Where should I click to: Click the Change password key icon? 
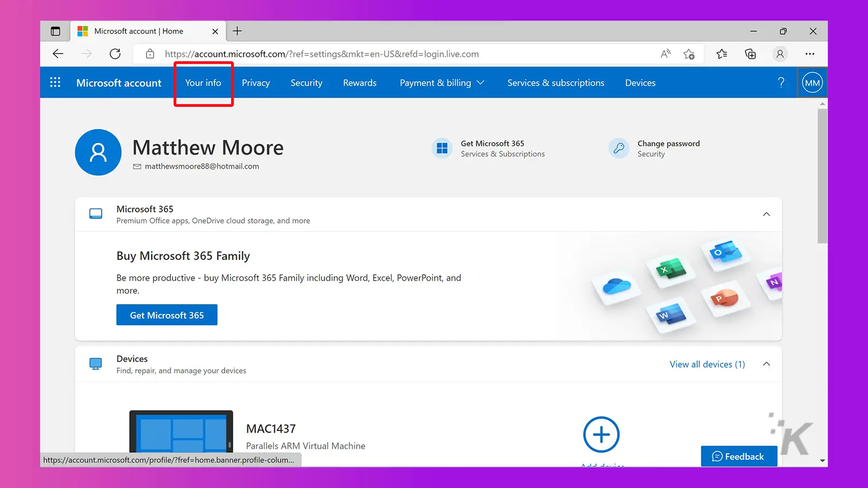[619, 148]
